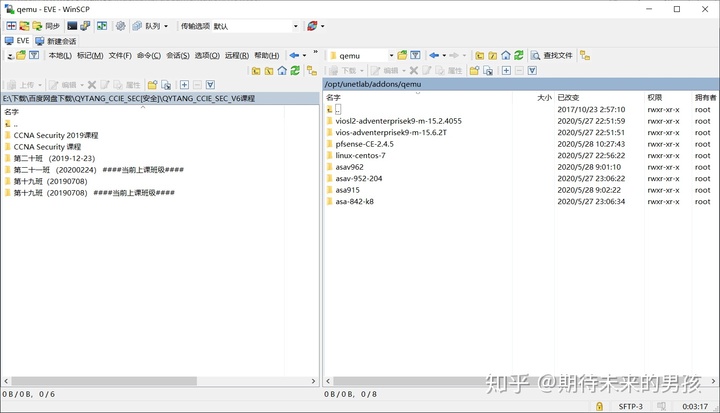Click the remote panel back arrow
The image size is (720, 413).
point(434,56)
